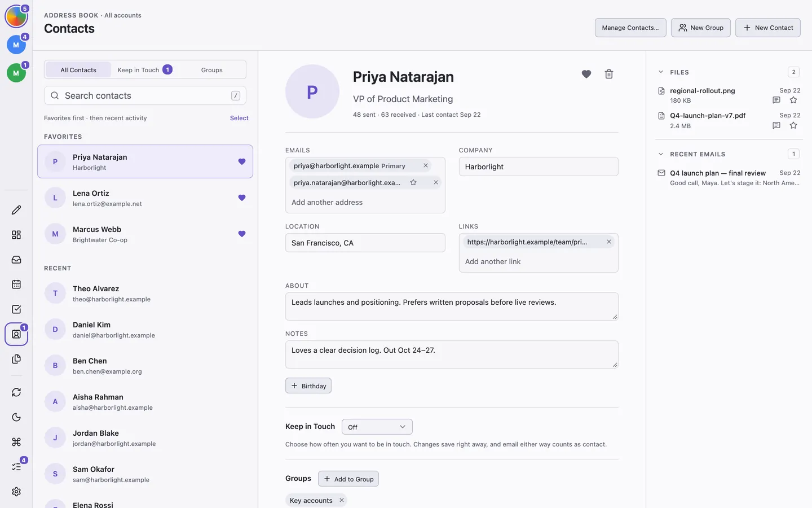Remove the priya@harborlight.example primary address
Viewport: 812px width, 508px height.
[426, 165]
